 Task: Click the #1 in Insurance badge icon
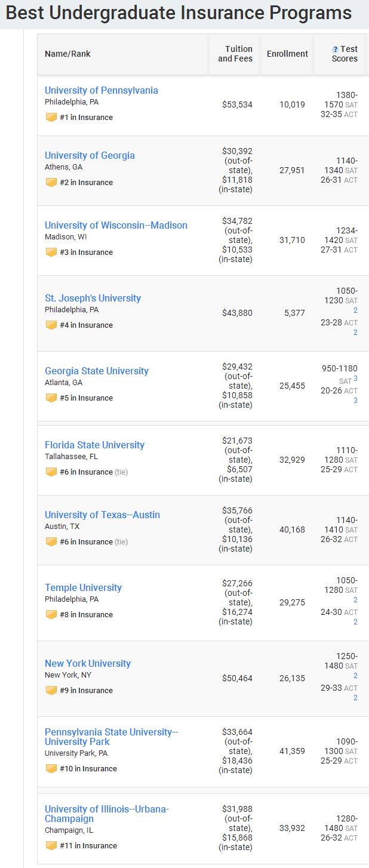click(51, 118)
